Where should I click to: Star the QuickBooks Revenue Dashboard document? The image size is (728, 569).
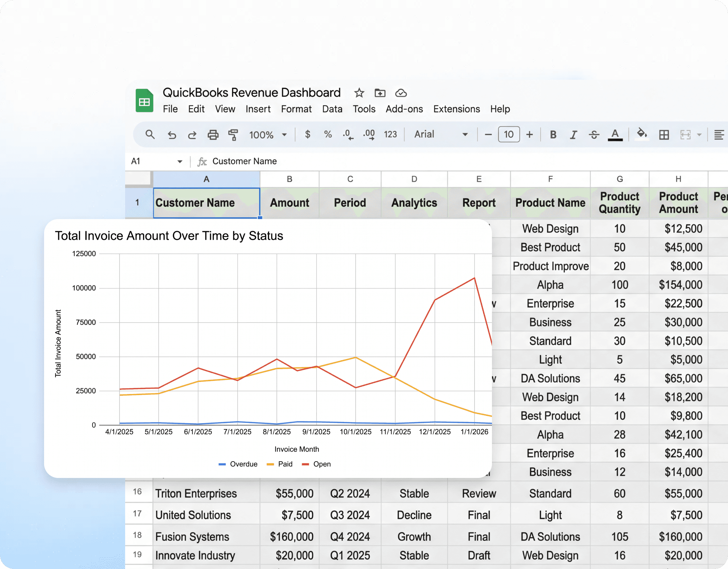(359, 93)
